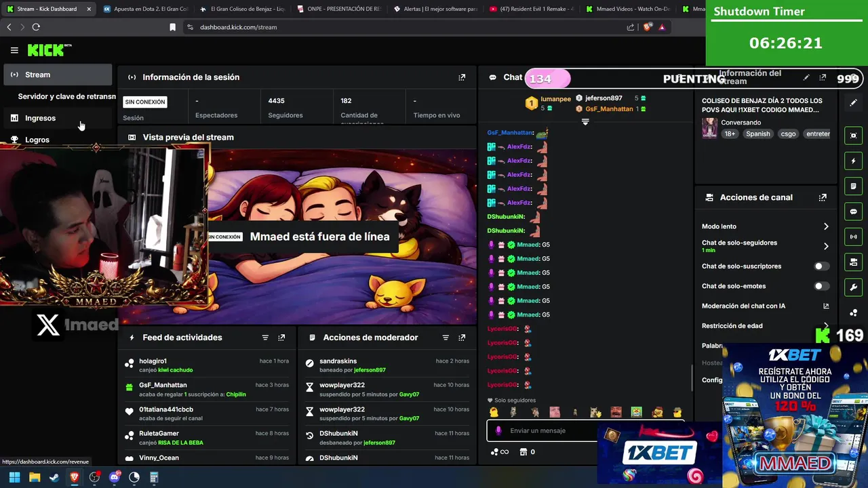Image resolution: width=868 pixels, height=488 pixels.
Task: Open the filter icon in Acciones de moderador
Action: click(x=446, y=338)
